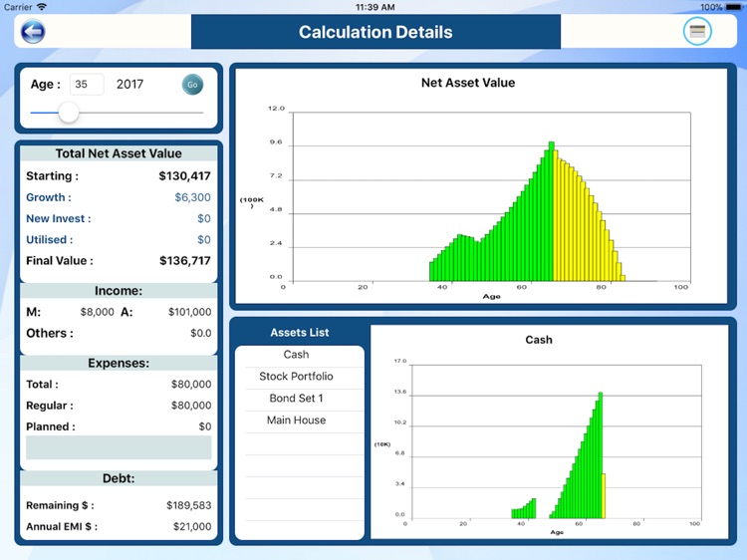
Task: Select Cash in Assets List
Action: (x=297, y=355)
